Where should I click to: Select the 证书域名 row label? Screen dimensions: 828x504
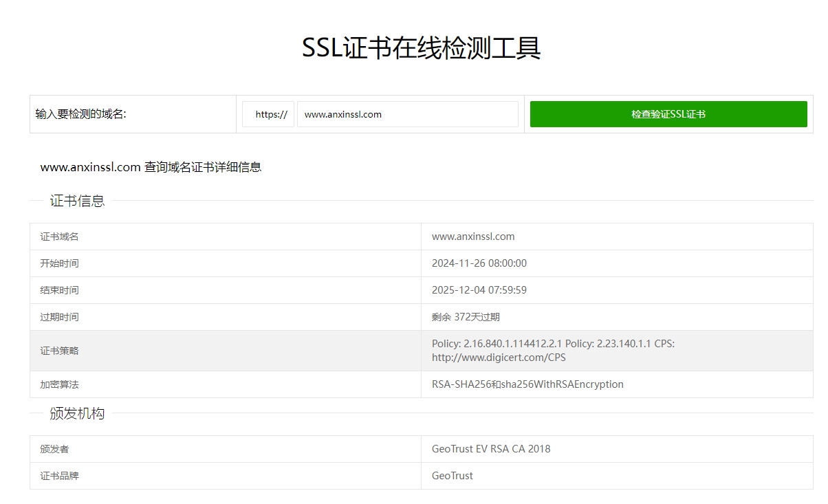point(59,237)
